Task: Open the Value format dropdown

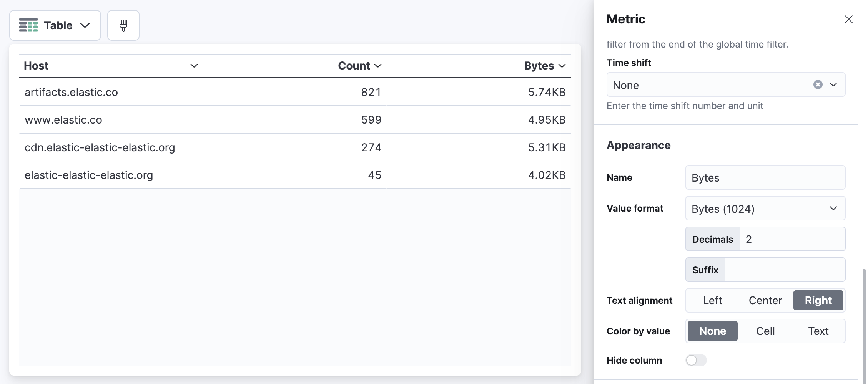Action: [x=765, y=208]
